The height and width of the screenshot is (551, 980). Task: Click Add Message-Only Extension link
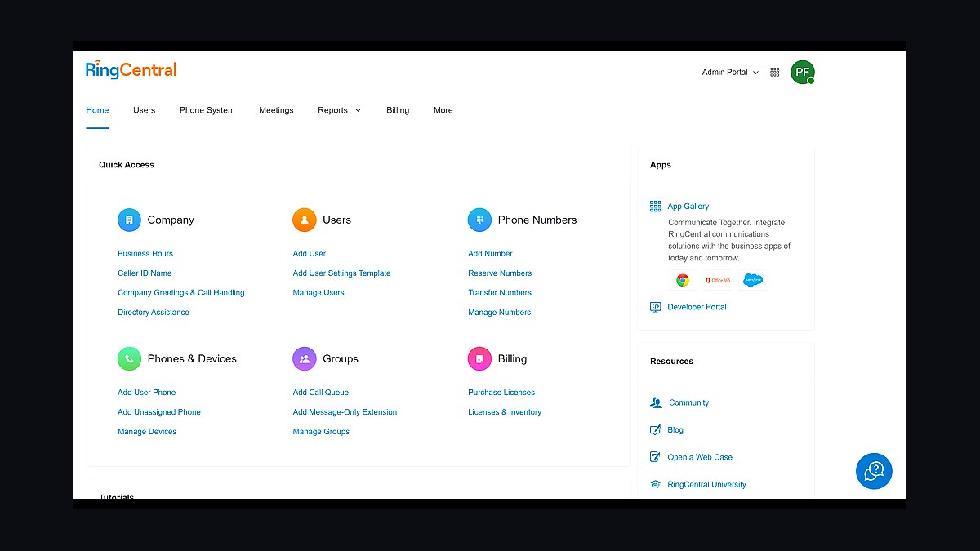[345, 412]
